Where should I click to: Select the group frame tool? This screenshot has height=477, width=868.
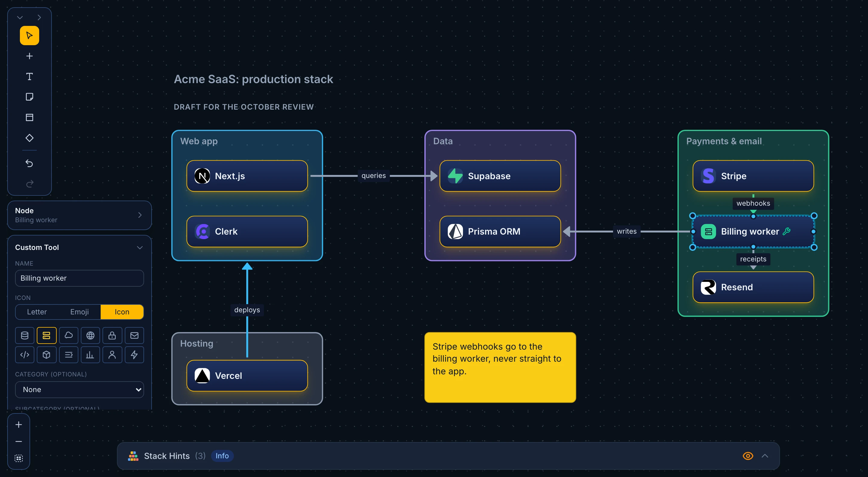click(29, 117)
